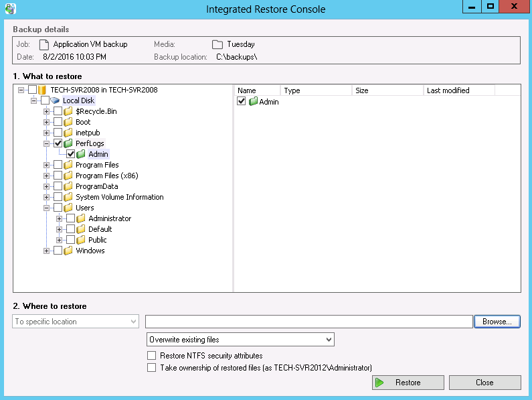Toggle Take ownership of restored files checkbox
This screenshot has width=532, height=400.
coord(151,367)
